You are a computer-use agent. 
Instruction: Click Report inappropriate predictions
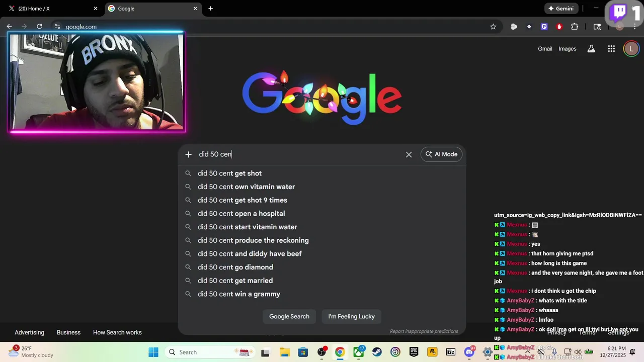click(x=424, y=331)
